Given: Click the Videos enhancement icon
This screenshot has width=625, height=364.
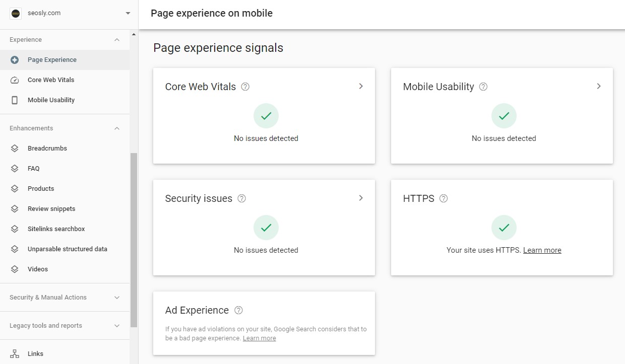Looking at the screenshot, I should click(x=15, y=269).
